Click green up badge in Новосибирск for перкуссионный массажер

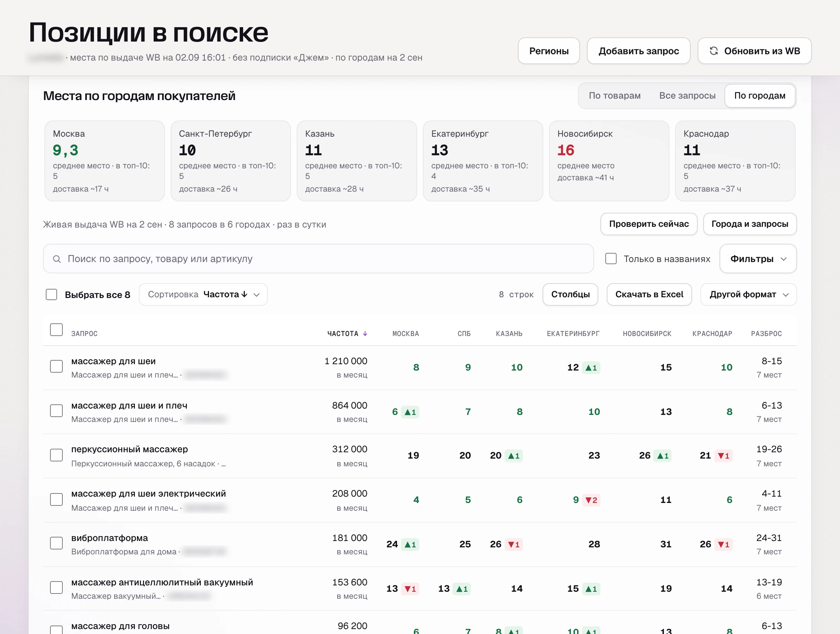click(663, 455)
